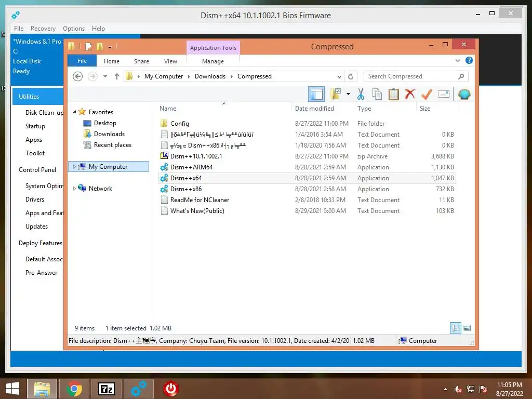This screenshot has width=532, height=399.
Task: Open Explorer help via blue question mark
Action: tap(469, 60)
